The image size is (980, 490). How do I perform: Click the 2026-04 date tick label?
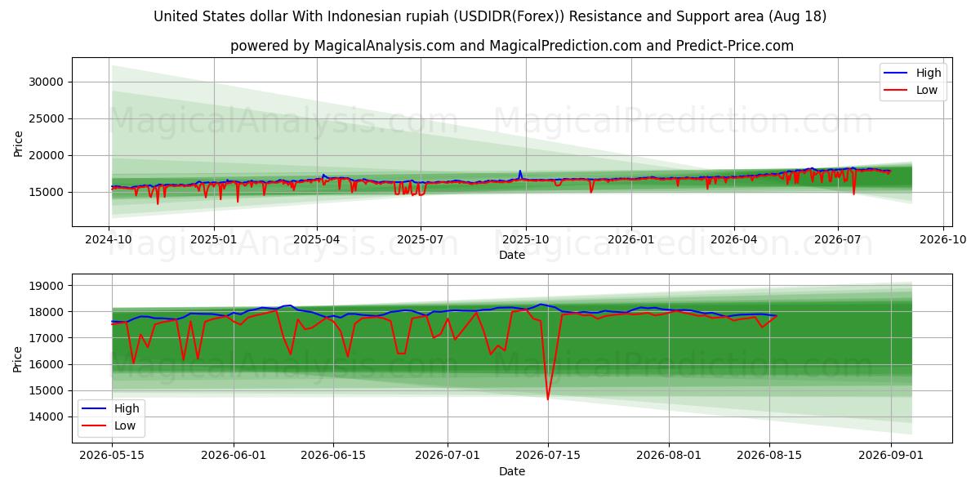click(733, 241)
